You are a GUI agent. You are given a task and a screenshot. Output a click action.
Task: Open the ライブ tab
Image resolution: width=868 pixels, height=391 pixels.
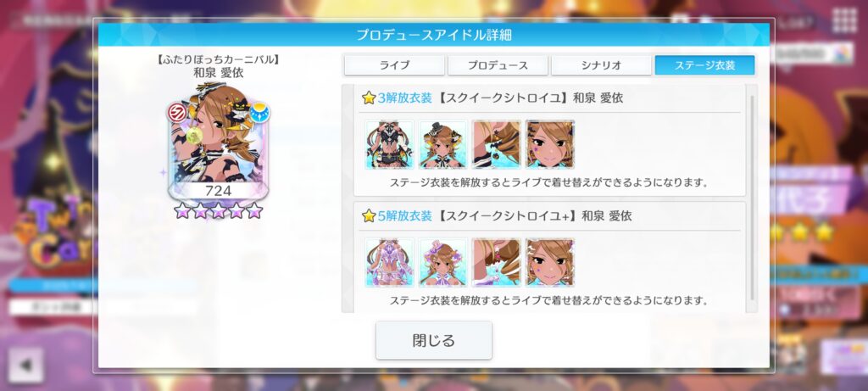coord(394,64)
